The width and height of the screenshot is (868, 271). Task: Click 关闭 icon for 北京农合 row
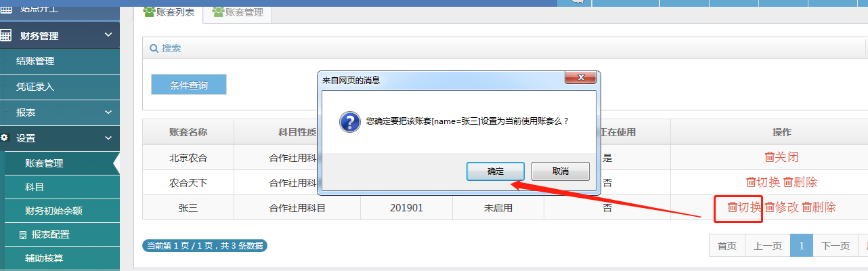pos(769,157)
